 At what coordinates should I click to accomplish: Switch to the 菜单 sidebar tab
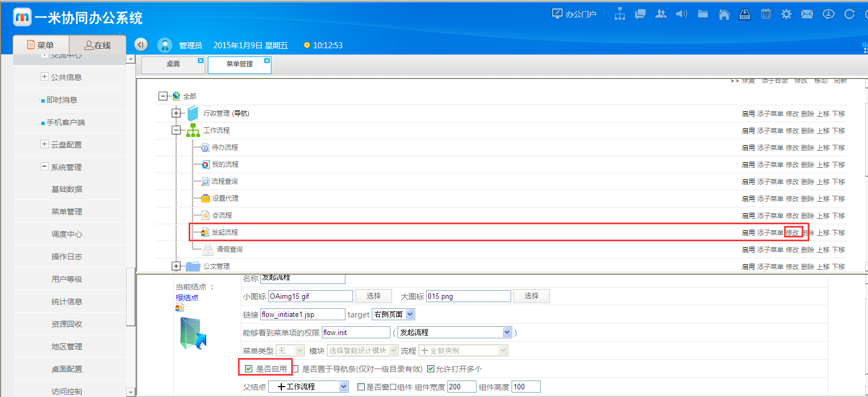[41, 45]
